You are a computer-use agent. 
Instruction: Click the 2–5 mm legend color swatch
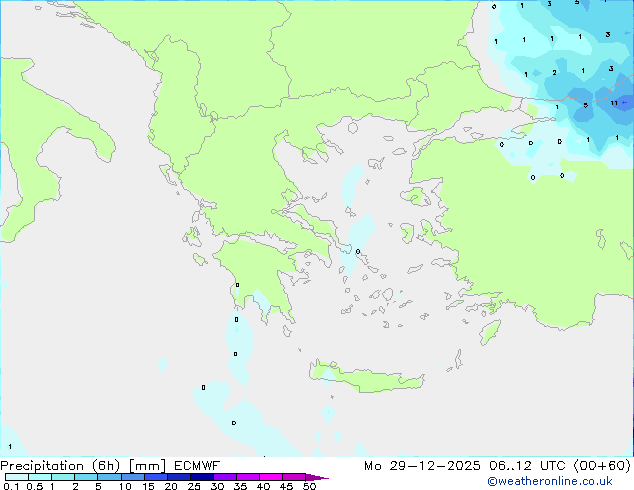click(x=86, y=477)
